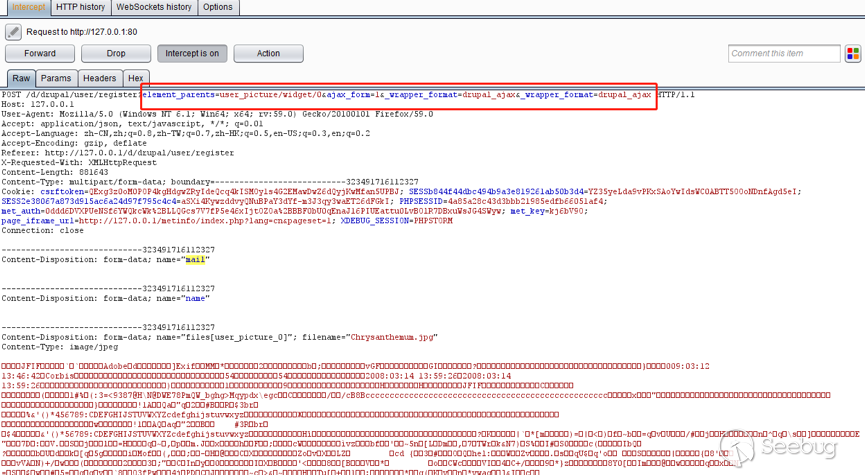Switch to the Params view tab

(x=56, y=78)
